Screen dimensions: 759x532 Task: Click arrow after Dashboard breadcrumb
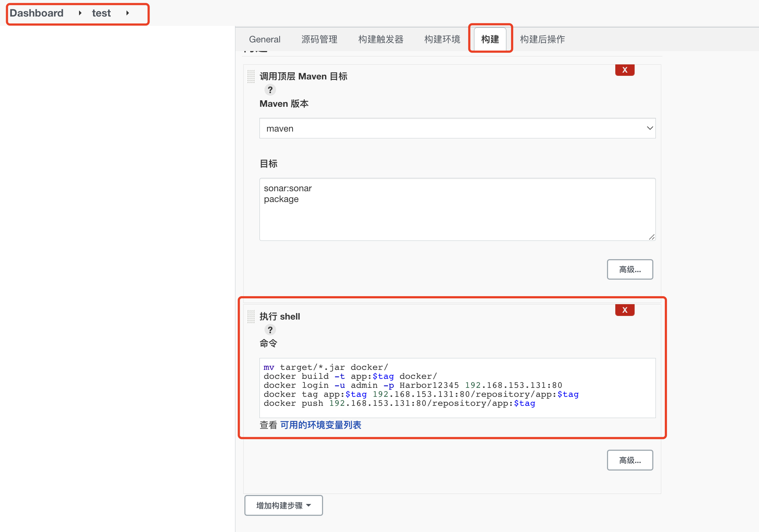pyautogui.click(x=80, y=13)
